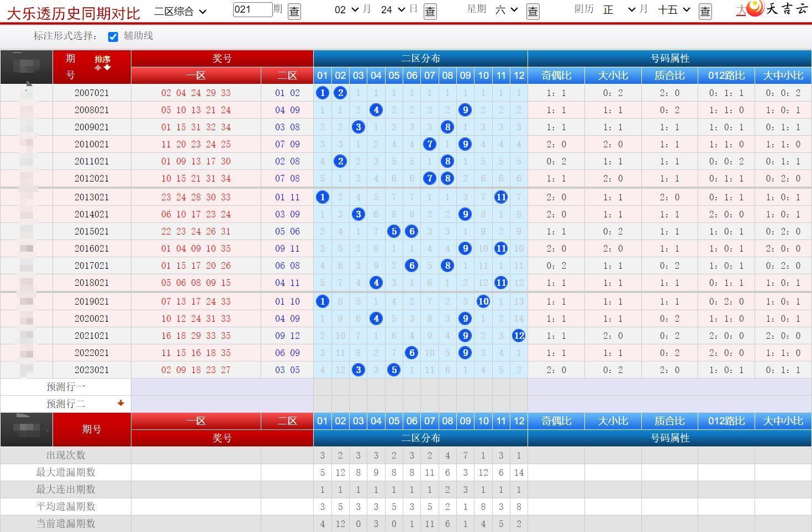This screenshot has width=812, height=532.
Task: Click the 大中小比 top column header
Action: tap(783, 76)
